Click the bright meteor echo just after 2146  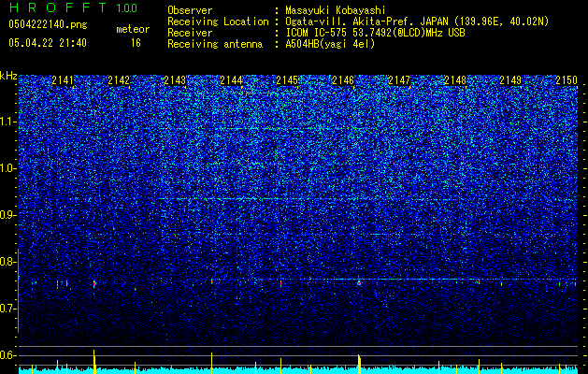pos(359,283)
